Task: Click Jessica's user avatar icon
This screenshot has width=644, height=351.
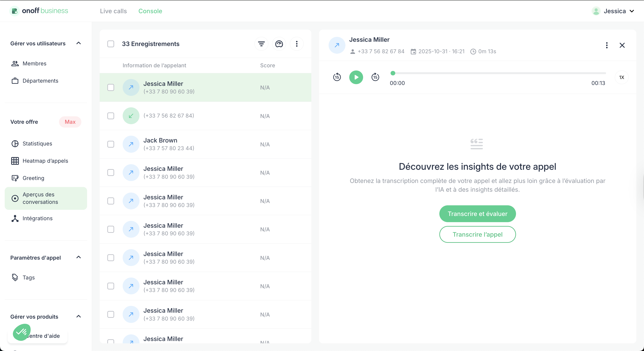Action: pyautogui.click(x=596, y=11)
